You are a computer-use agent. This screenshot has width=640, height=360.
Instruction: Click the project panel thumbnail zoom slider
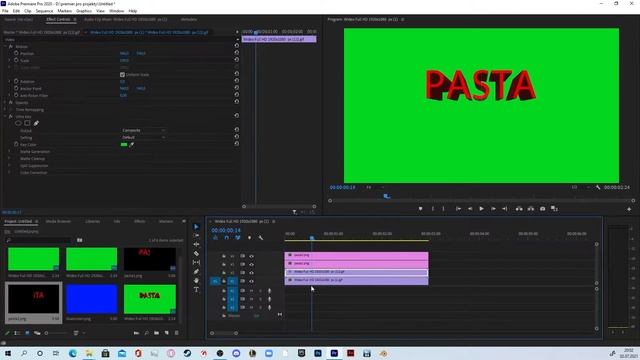(x=56, y=333)
